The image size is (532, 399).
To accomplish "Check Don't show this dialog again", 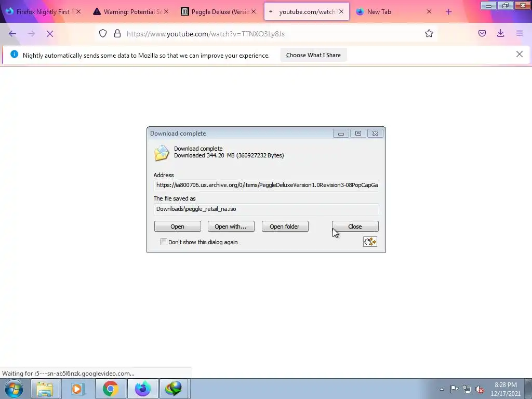I will coord(164,242).
